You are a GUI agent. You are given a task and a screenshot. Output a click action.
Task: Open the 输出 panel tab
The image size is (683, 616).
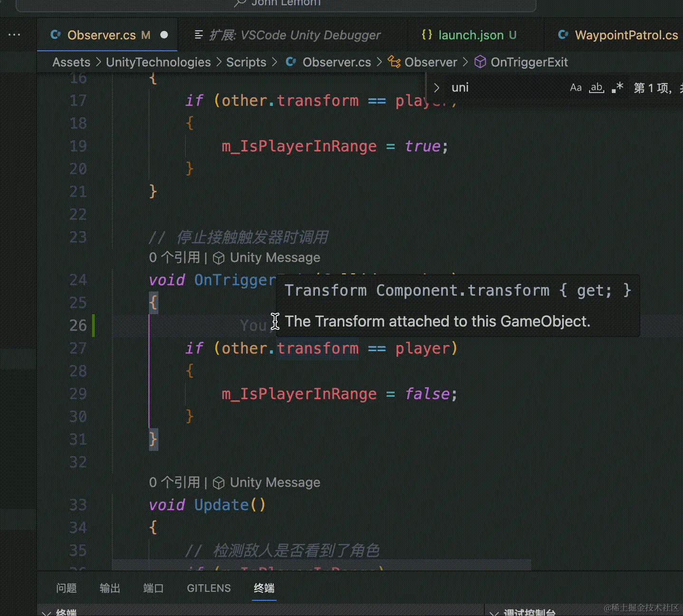[x=110, y=588]
